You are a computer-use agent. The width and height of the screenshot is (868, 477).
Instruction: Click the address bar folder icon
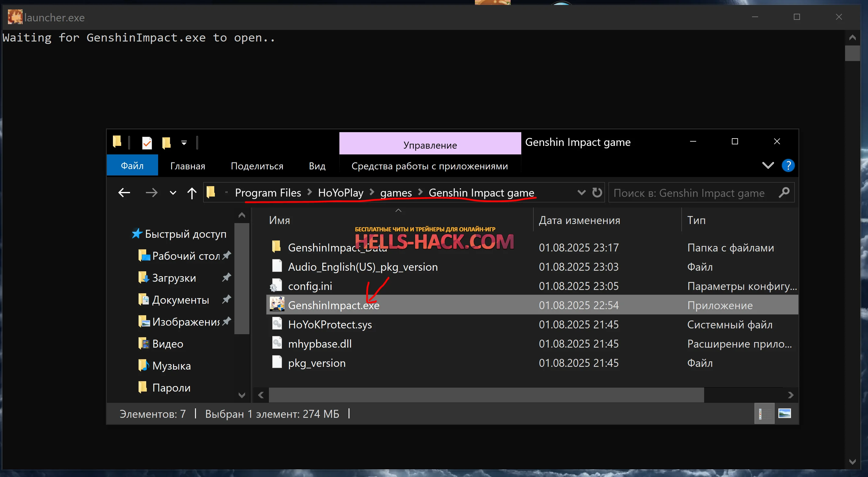211,192
